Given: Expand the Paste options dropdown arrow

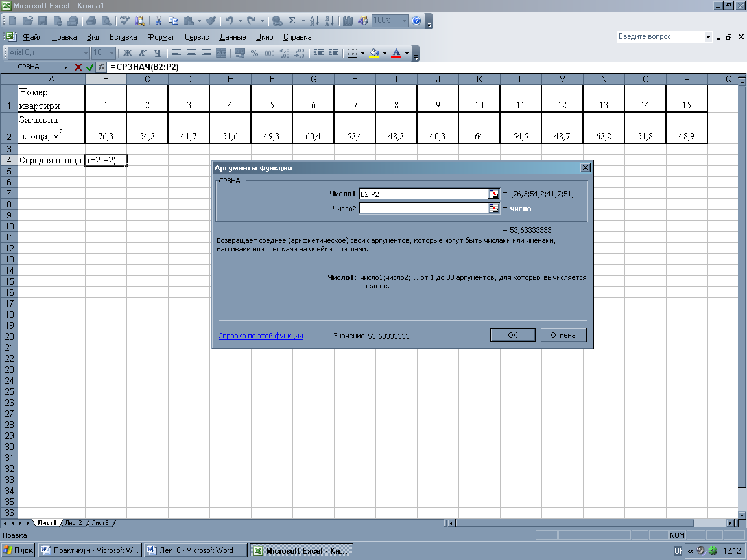Looking at the screenshot, I should point(199,21).
